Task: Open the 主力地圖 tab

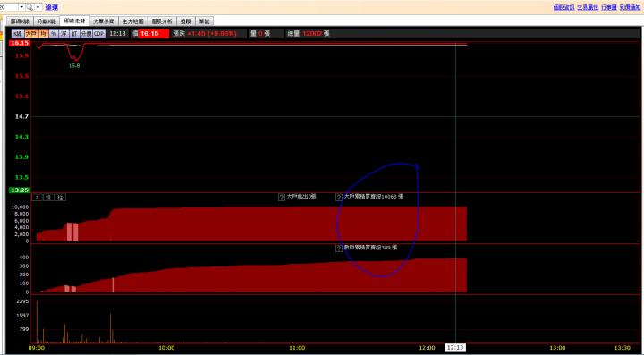Action: pos(133,21)
